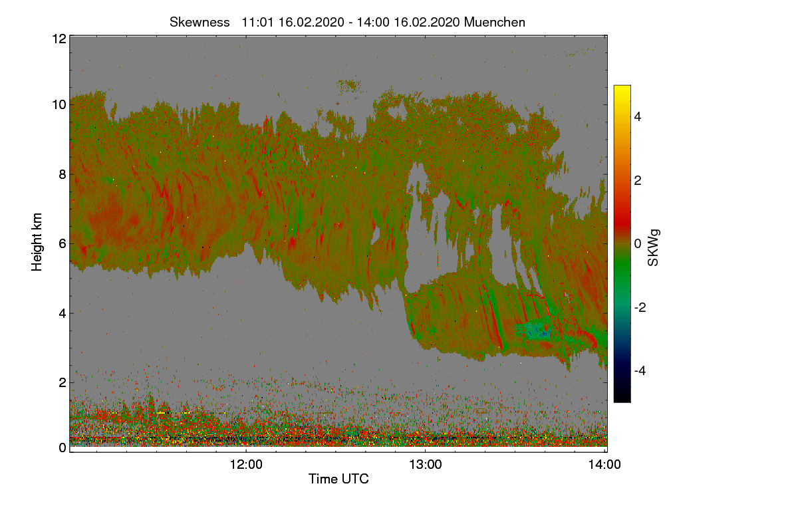Click the 13:00 time tick label
This screenshot has height=532, width=798.
(426, 465)
